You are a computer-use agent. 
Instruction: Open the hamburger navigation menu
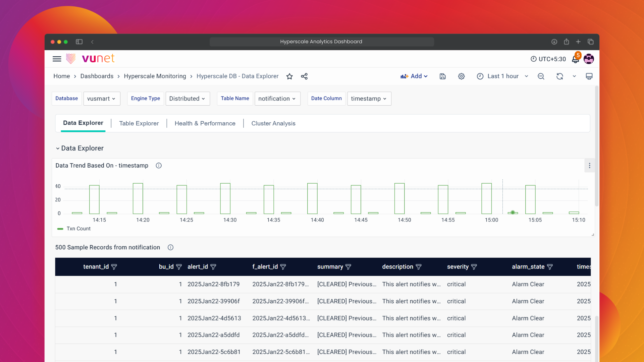point(57,59)
